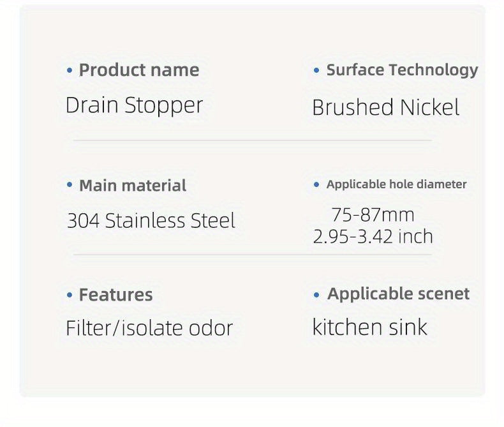Select the Filter/isolate odor text
The height and width of the screenshot is (427, 504).
(149, 328)
